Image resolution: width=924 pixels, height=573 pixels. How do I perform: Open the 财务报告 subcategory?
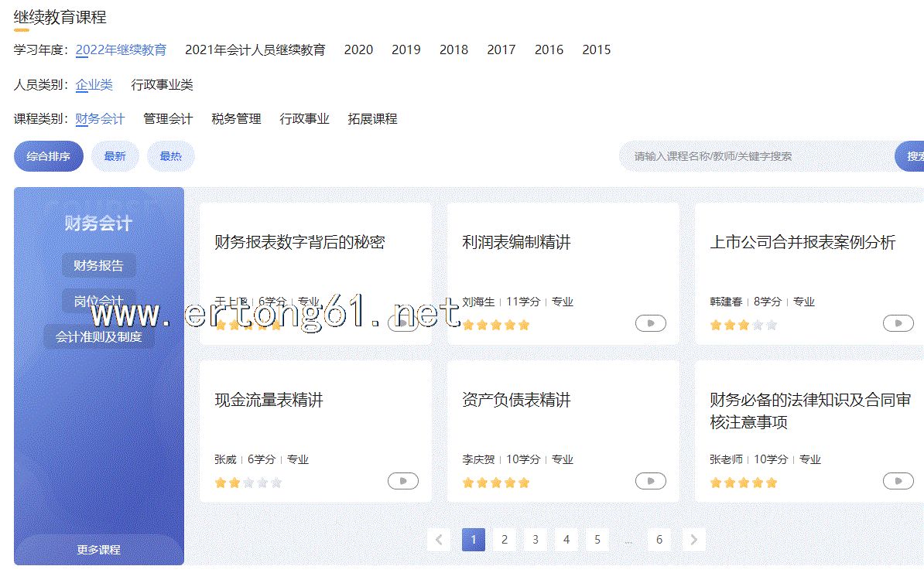click(98, 265)
